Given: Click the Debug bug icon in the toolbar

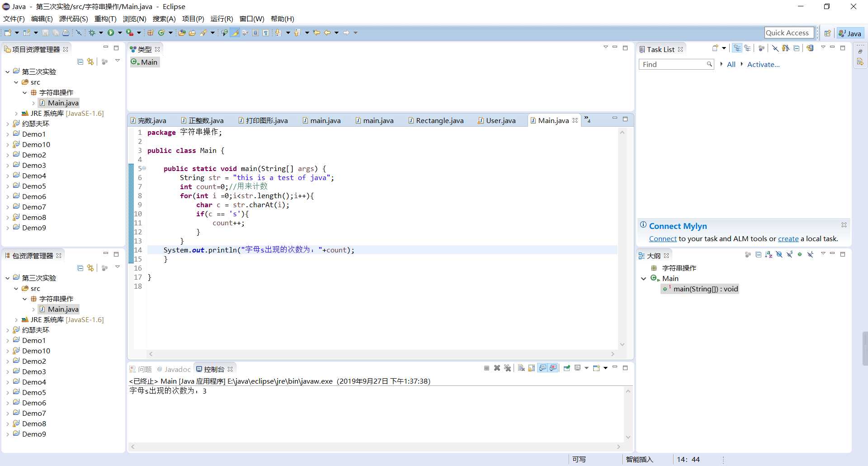Looking at the screenshot, I should [x=92, y=33].
